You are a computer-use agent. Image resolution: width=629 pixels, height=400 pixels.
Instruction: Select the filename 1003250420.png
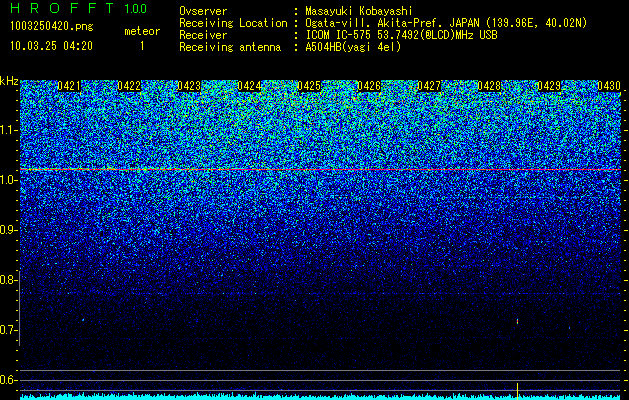click(x=52, y=27)
